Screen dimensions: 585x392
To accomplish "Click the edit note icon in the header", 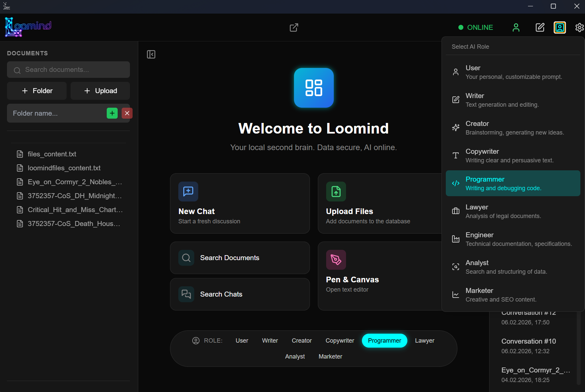I will (540, 28).
